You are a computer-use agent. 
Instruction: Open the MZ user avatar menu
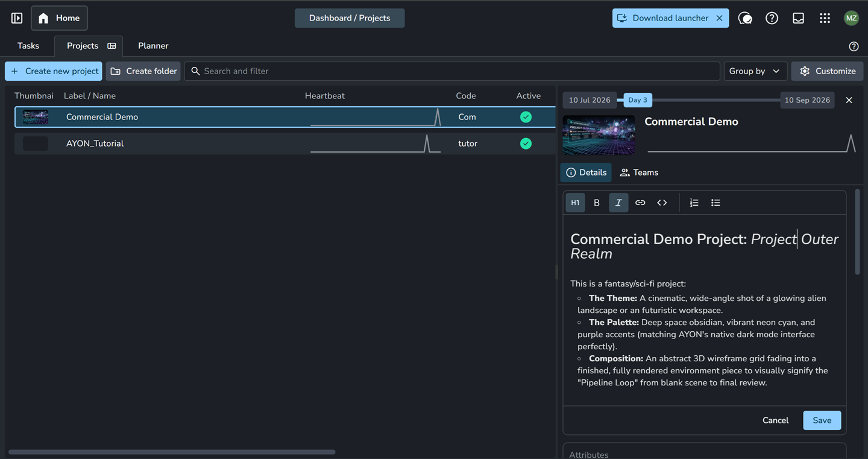pyautogui.click(x=851, y=18)
